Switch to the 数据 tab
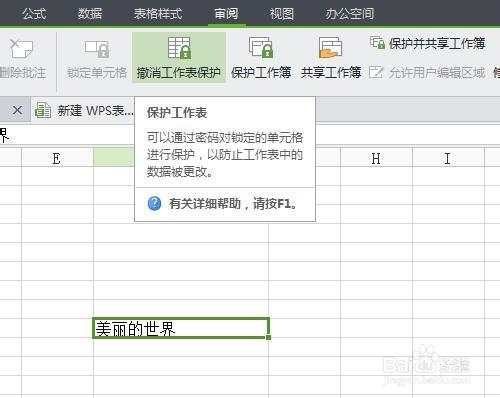 pyautogui.click(x=90, y=14)
